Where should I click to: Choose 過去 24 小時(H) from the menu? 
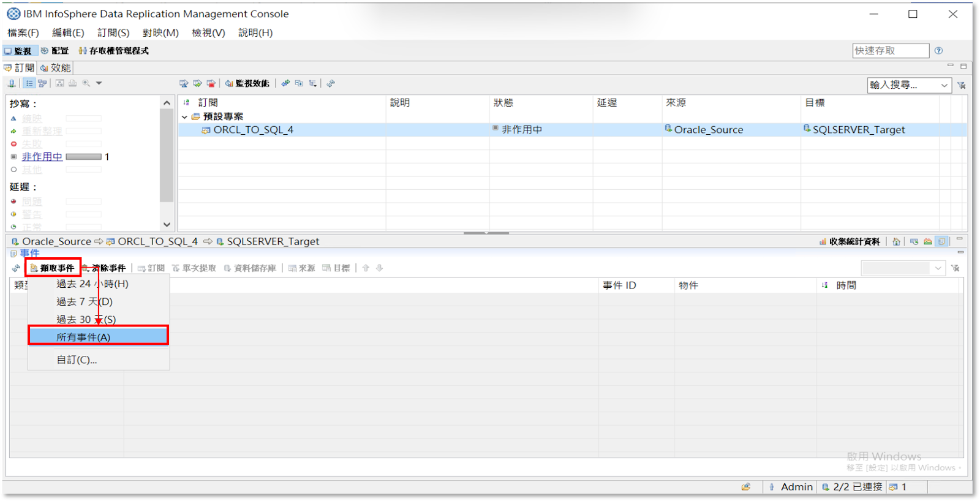[x=99, y=284]
